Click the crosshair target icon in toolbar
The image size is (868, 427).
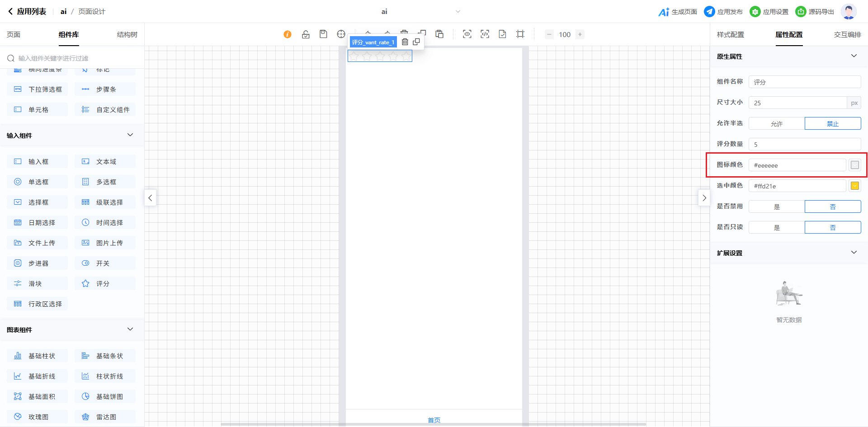pos(341,34)
